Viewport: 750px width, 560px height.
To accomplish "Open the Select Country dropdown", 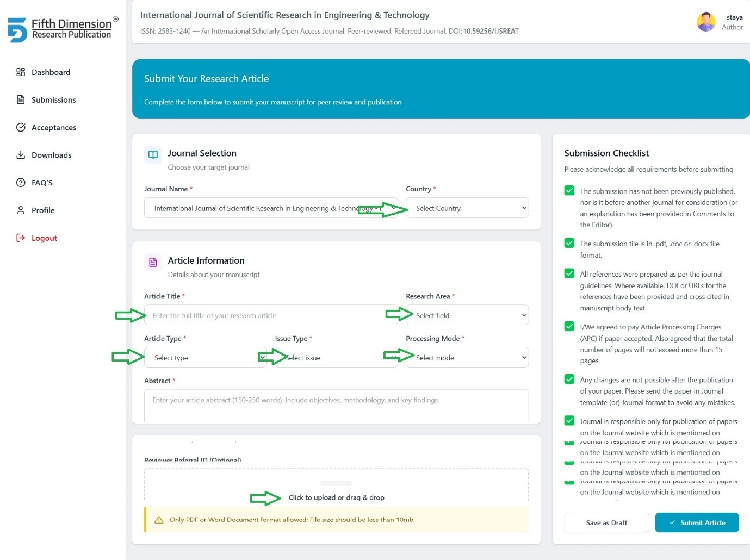I will (x=467, y=208).
